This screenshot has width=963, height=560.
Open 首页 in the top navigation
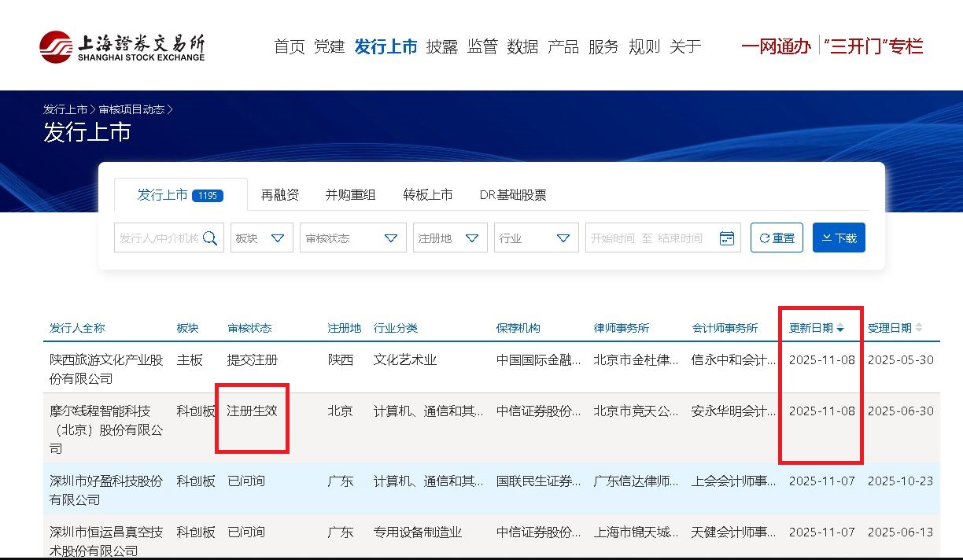pyautogui.click(x=289, y=46)
